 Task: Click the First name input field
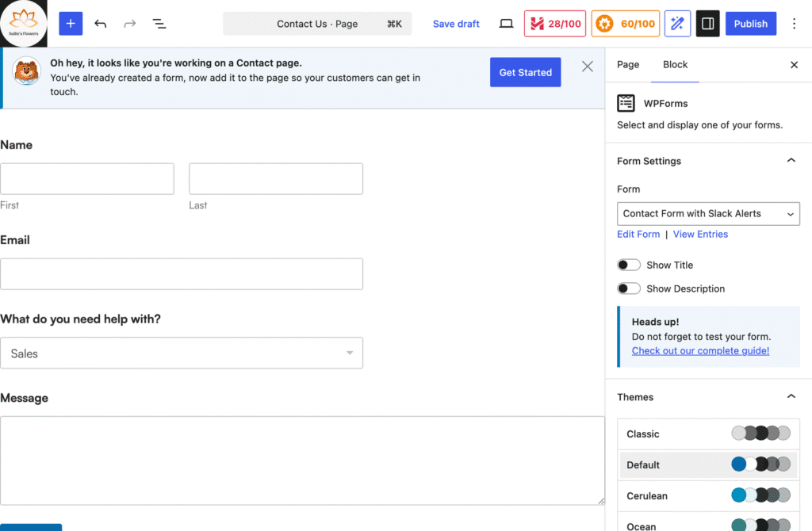87,178
